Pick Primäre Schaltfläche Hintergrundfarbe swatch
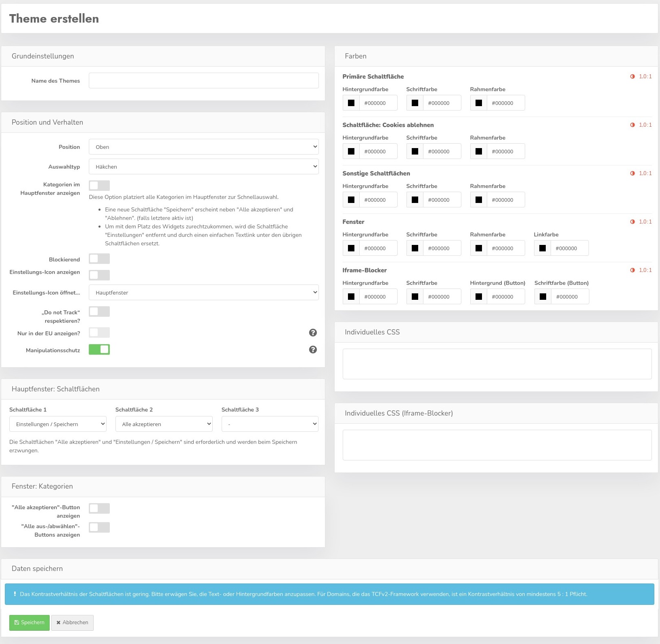The height and width of the screenshot is (644, 660). [x=351, y=103]
